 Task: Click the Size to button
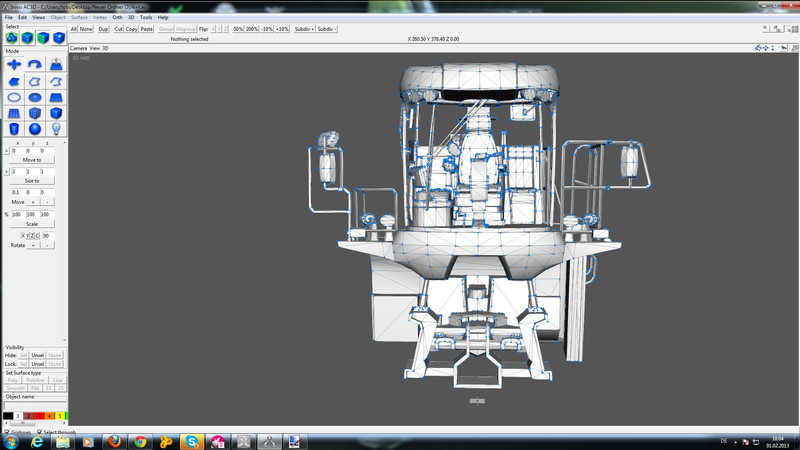click(32, 181)
